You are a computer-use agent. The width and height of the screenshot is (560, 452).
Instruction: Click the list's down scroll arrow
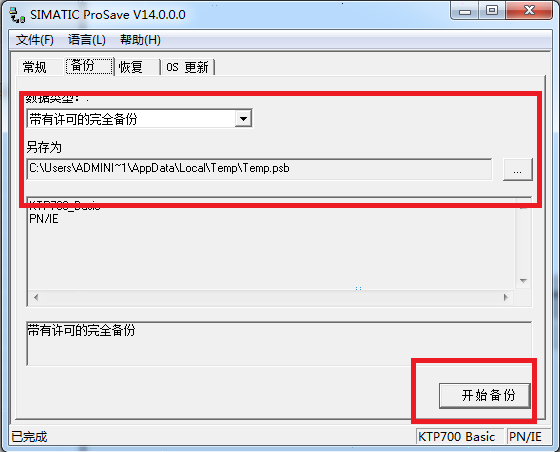[523, 281]
